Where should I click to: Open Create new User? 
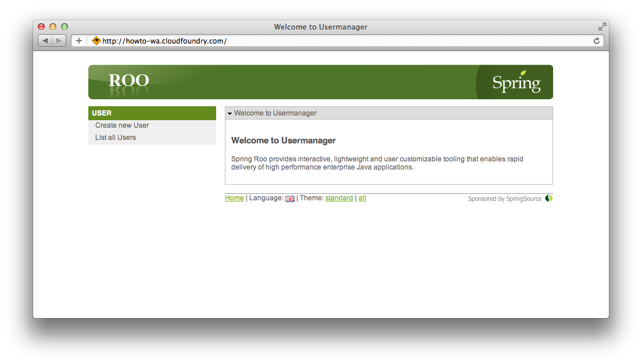pos(122,125)
